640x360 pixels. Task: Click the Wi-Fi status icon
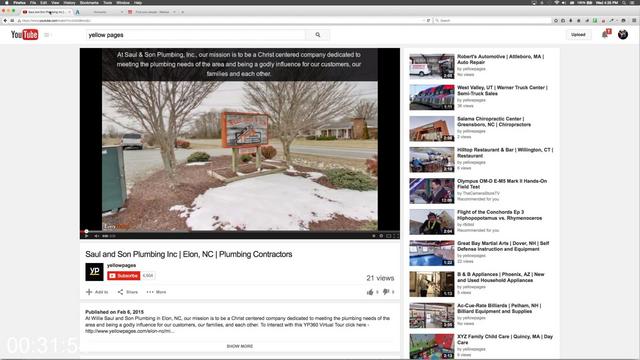(556, 2)
